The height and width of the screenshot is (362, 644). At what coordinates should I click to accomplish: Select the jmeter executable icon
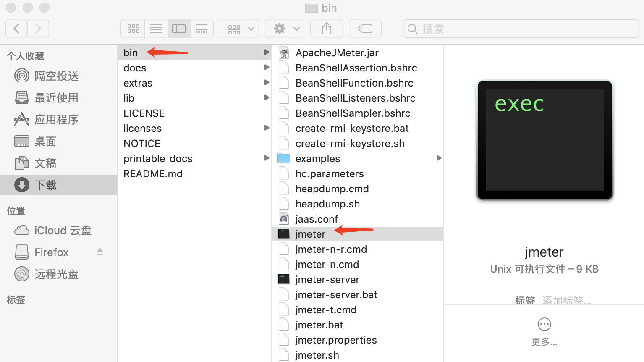pyautogui.click(x=284, y=234)
